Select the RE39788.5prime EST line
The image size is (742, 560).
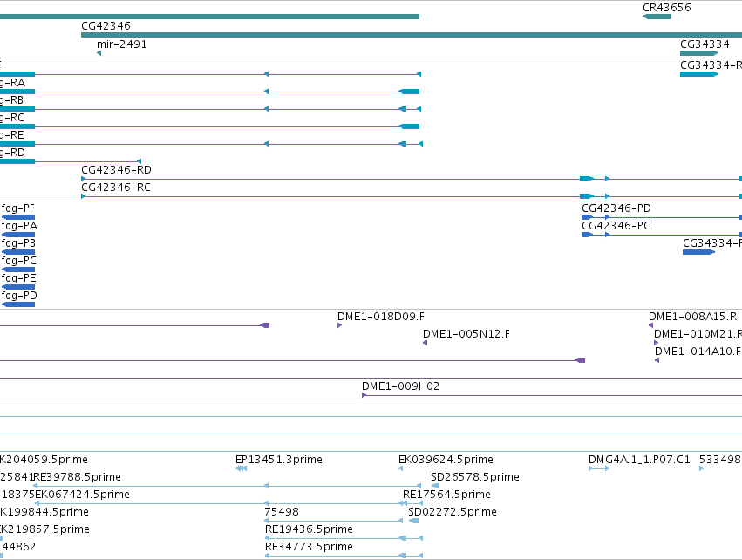pyautogui.click(x=228, y=486)
